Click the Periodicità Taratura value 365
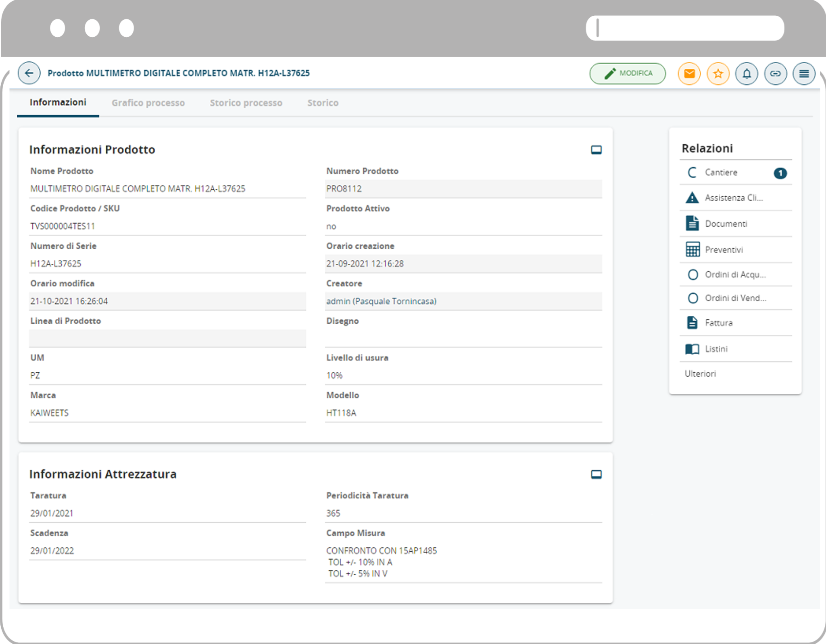The height and width of the screenshot is (644, 826). pyautogui.click(x=333, y=513)
